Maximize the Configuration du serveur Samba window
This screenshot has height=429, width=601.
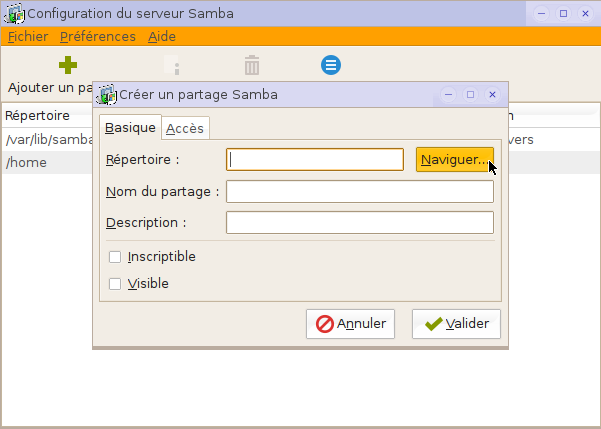pos(563,14)
